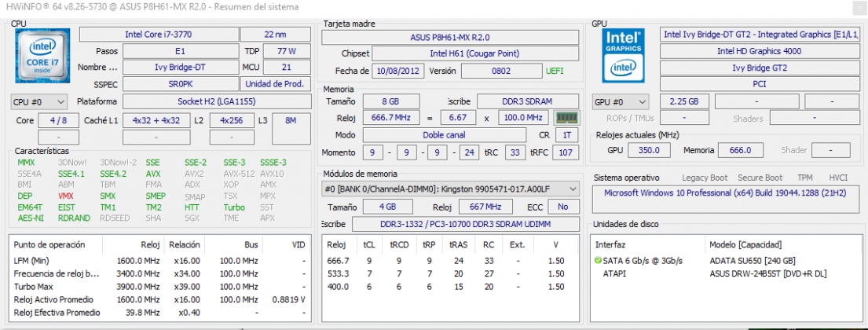
Task: Open the GPU #0 selector dropdown
Action: (621, 102)
